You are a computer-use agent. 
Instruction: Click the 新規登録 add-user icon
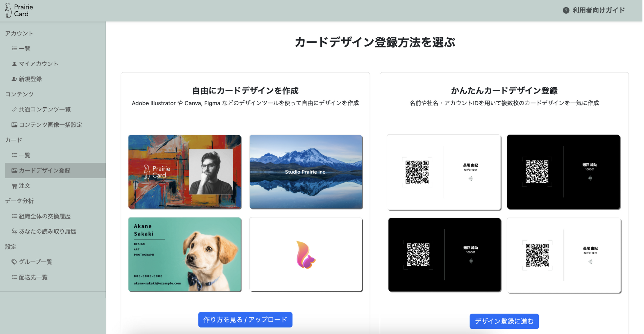click(14, 79)
